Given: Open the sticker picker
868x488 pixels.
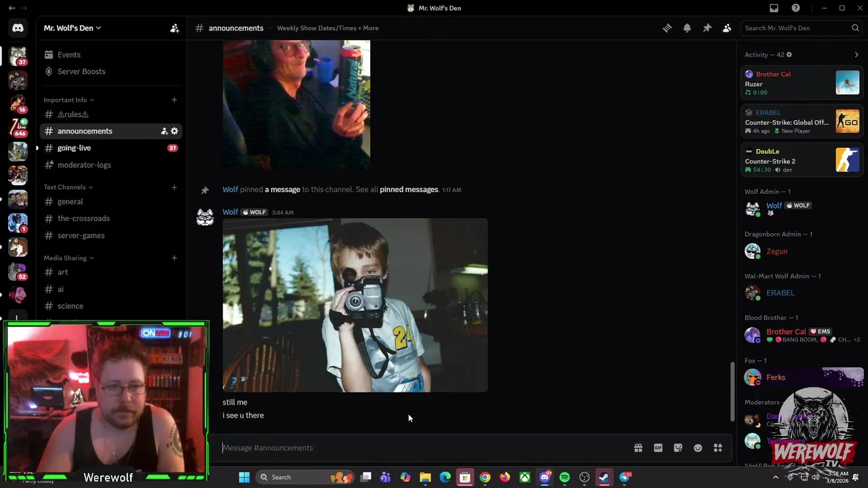Looking at the screenshot, I should tap(677, 447).
